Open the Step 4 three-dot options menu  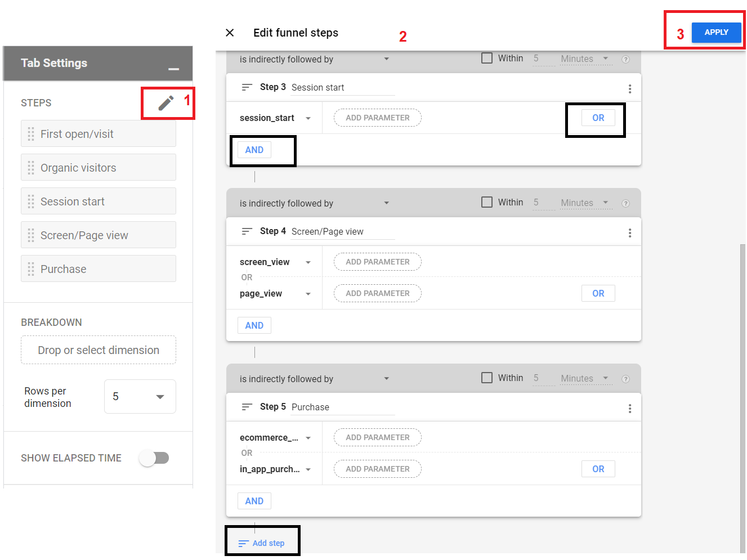point(629,233)
